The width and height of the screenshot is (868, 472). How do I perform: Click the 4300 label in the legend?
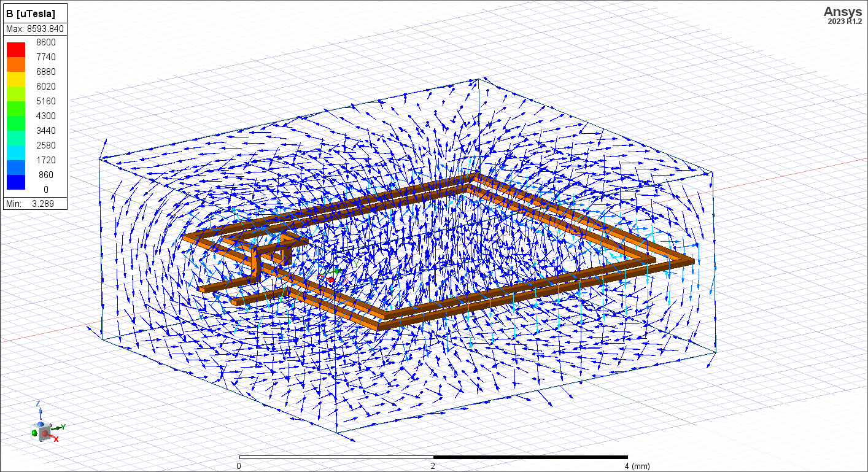(45, 115)
